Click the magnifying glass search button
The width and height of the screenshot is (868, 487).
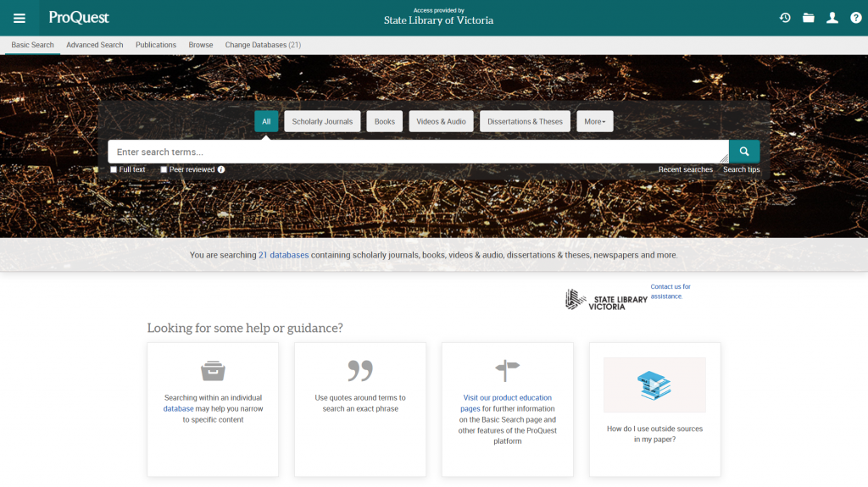point(744,152)
